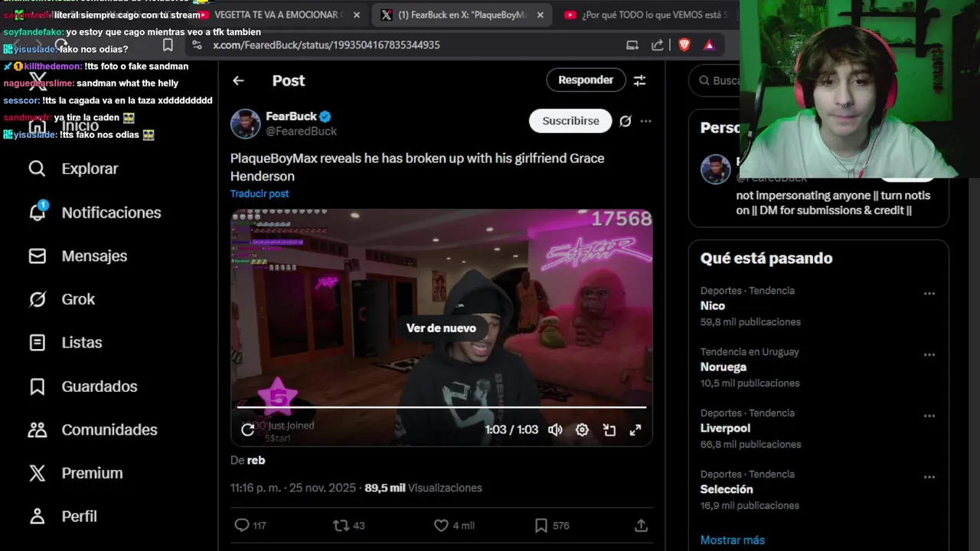
Task: Click Ver de nuevo on the video
Action: (441, 328)
